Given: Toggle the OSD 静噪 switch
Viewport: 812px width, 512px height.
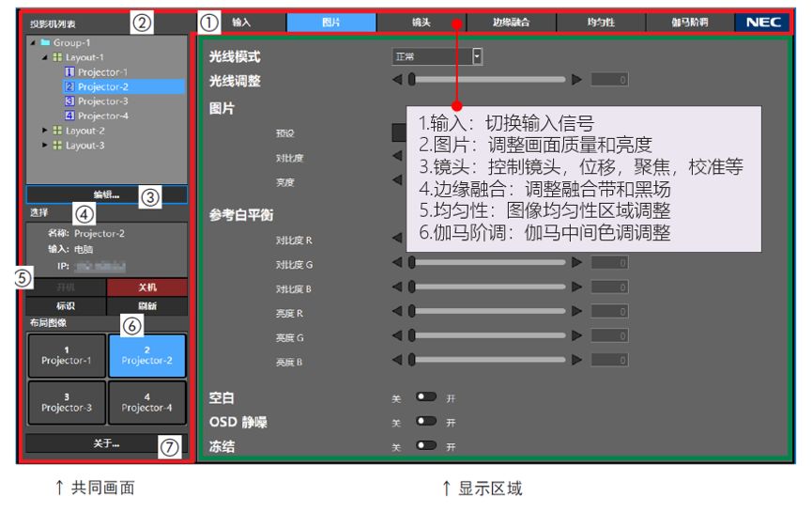Looking at the screenshot, I should tap(426, 422).
